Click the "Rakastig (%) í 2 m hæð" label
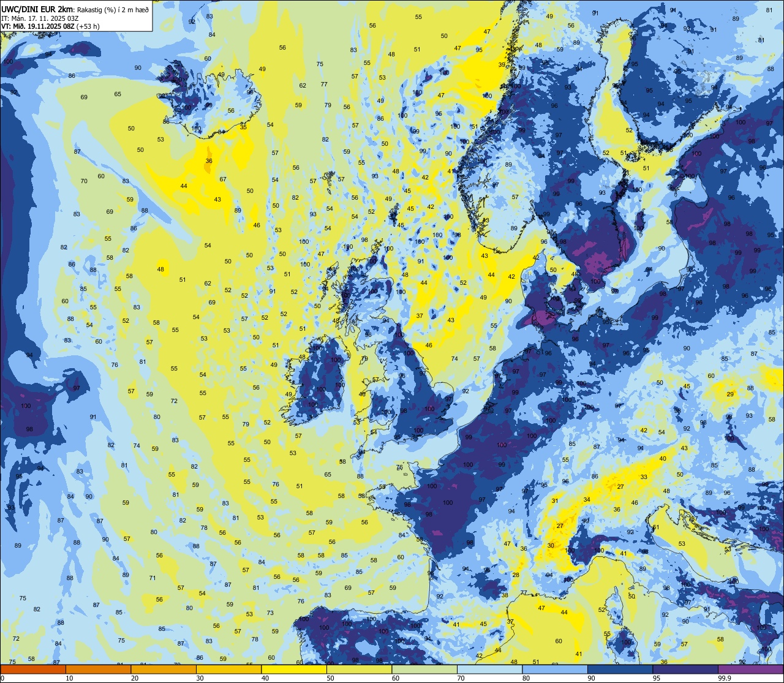Image resolution: width=784 pixels, height=683 pixels. [113, 9]
